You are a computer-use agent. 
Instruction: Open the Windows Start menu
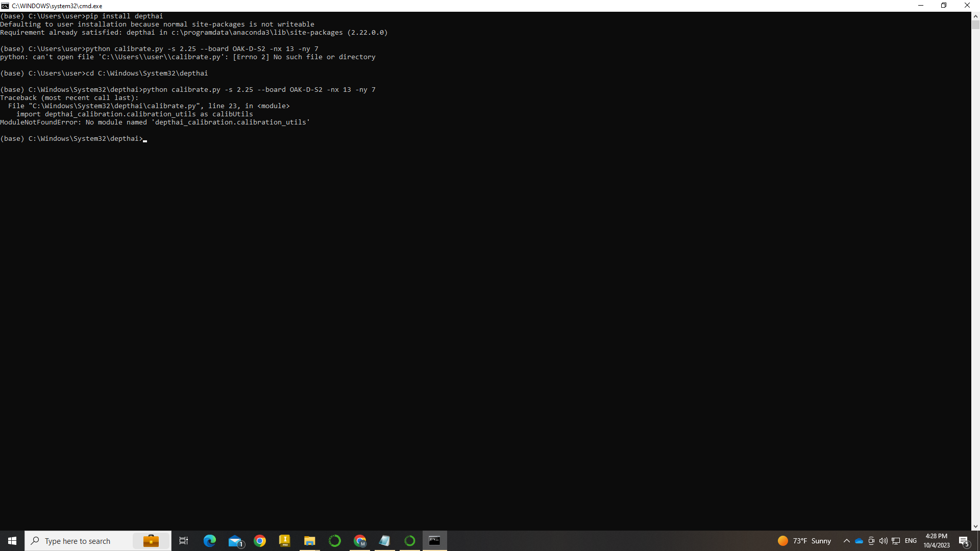tap(12, 541)
